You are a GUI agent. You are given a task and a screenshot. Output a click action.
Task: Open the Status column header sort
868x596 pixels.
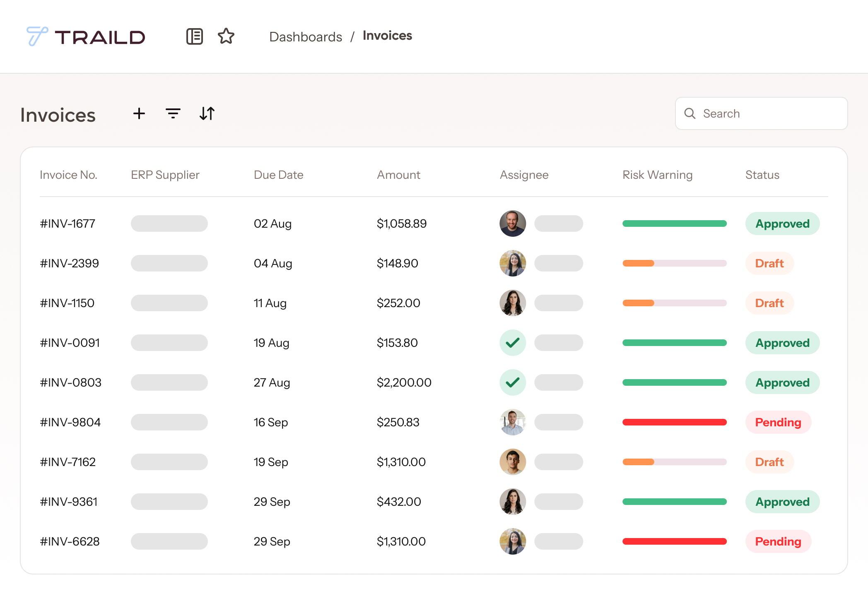point(762,175)
